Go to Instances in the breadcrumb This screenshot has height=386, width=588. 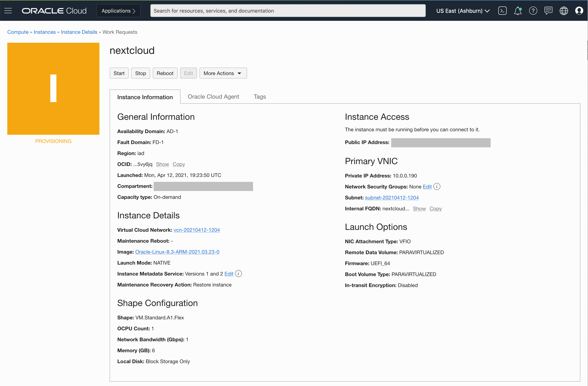[44, 32]
